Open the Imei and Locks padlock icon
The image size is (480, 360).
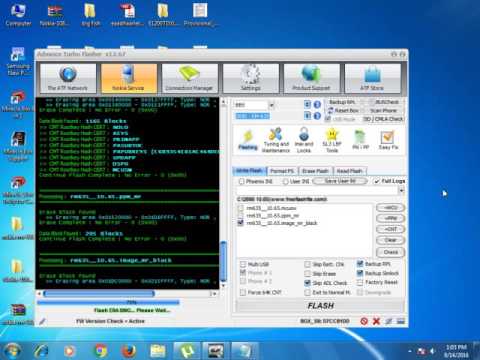(304, 141)
